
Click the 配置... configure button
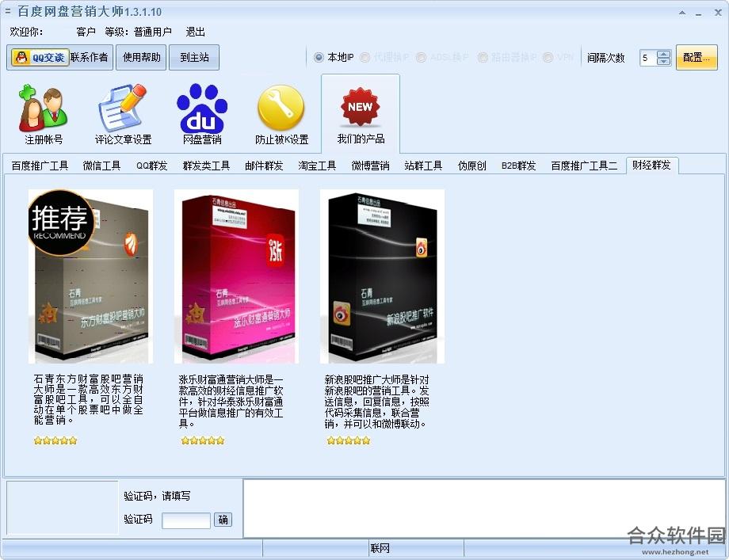click(697, 58)
